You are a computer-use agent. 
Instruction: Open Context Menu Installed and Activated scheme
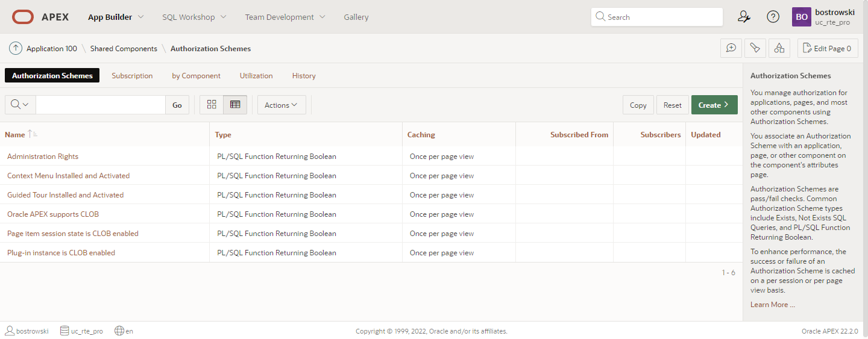pos(69,176)
